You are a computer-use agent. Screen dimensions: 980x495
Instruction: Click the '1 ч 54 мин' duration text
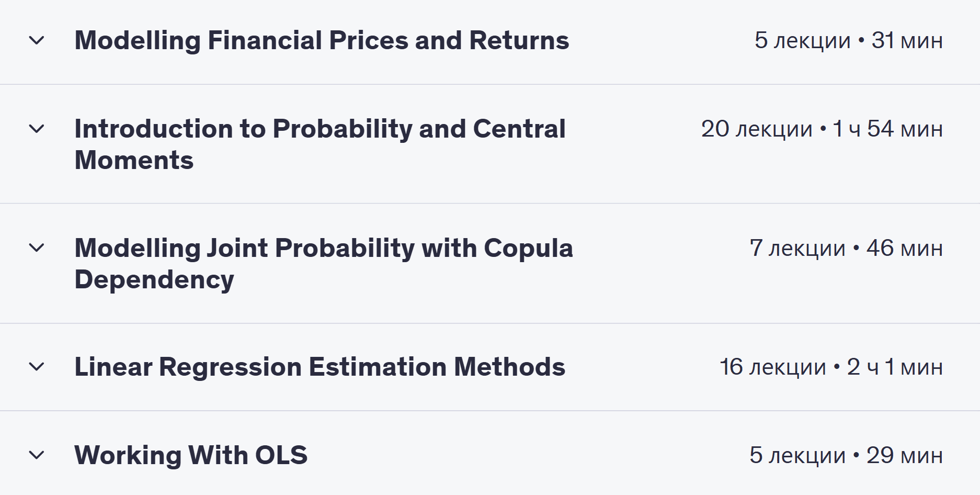(887, 129)
